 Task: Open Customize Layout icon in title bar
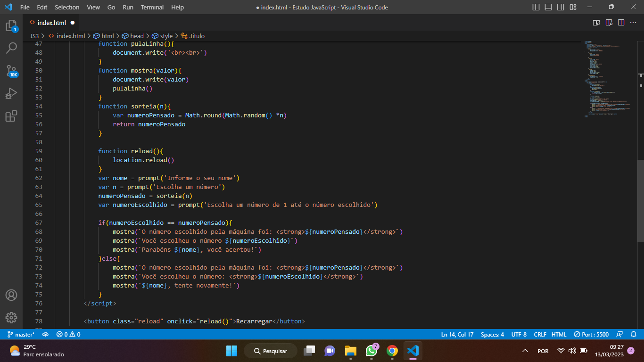coord(573,7)
